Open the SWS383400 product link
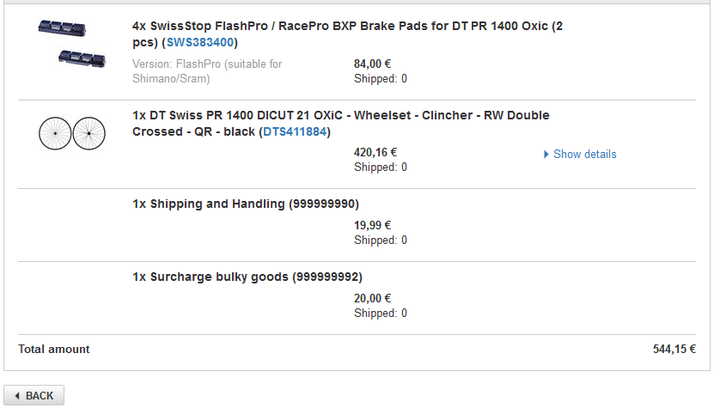720x408 pixels. tap(200, 42)
